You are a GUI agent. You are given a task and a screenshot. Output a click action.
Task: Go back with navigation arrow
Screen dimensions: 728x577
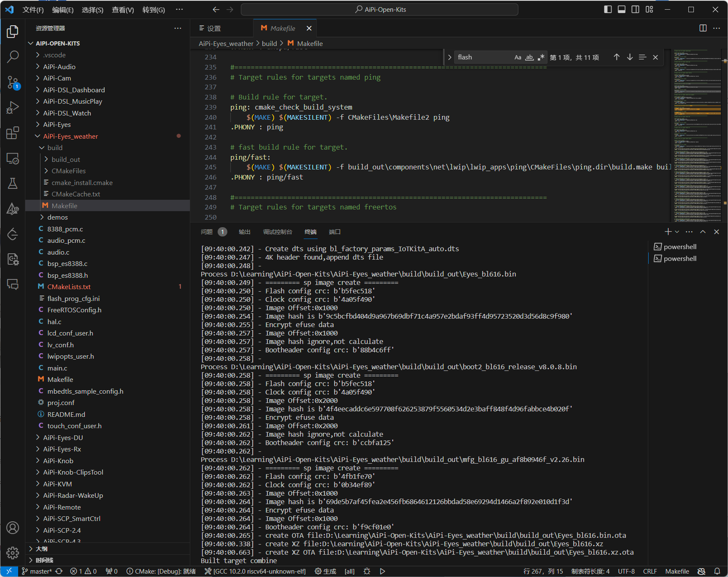click(216, 9)
